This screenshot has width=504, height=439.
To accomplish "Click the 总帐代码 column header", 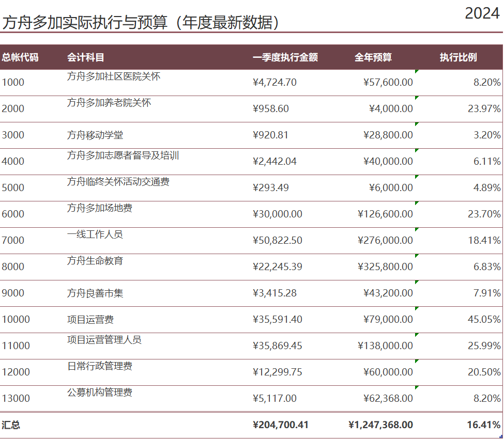I will [20, 57].
